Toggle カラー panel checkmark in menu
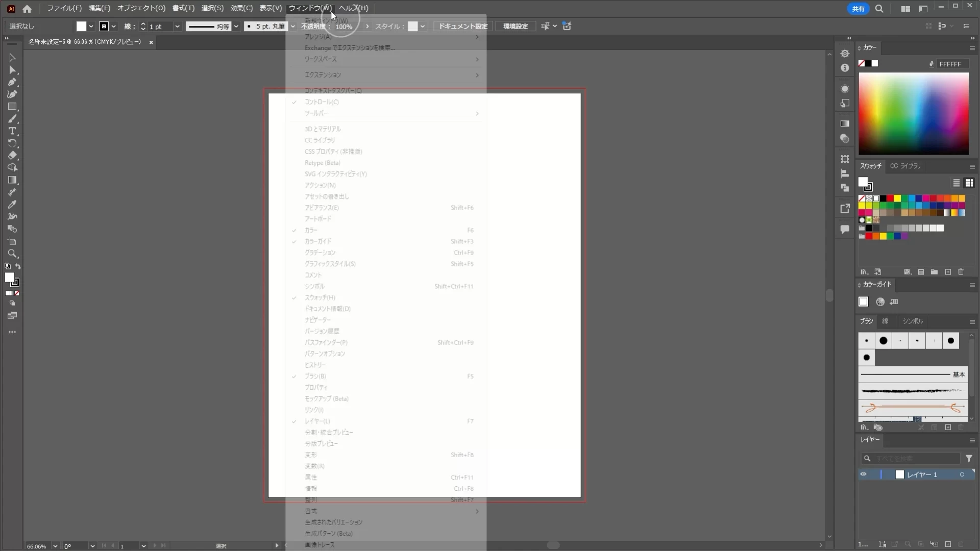This screenshot has height=551, width=980. [386, 230]
